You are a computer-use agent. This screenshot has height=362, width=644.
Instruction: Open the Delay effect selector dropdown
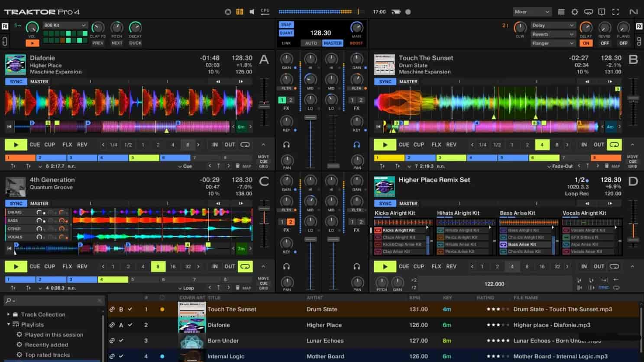553,25
